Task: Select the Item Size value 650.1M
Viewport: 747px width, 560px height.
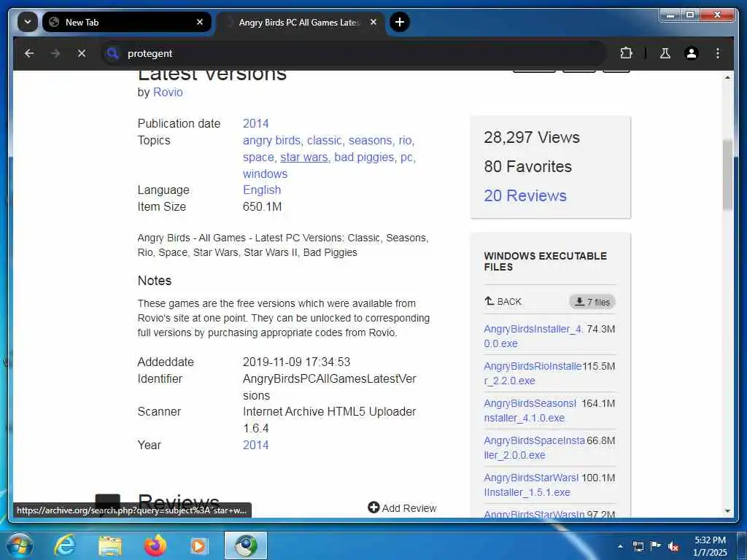Action: tap(262, 206)
